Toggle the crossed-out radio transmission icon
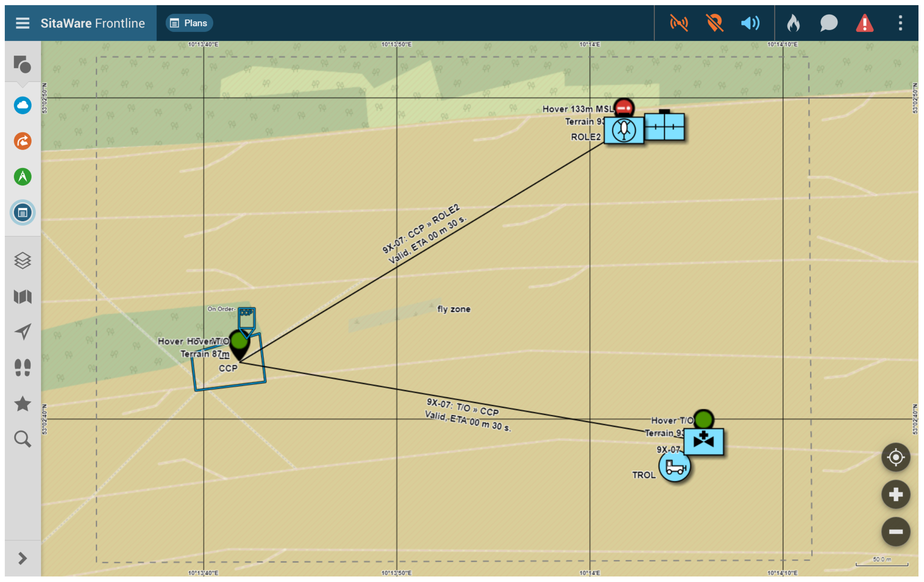924x582 pixels. 678,23
